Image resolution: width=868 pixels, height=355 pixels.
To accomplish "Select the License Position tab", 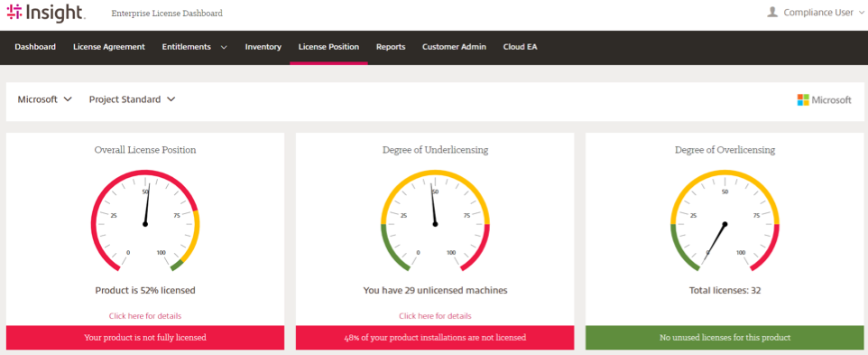I will [328, 47].
